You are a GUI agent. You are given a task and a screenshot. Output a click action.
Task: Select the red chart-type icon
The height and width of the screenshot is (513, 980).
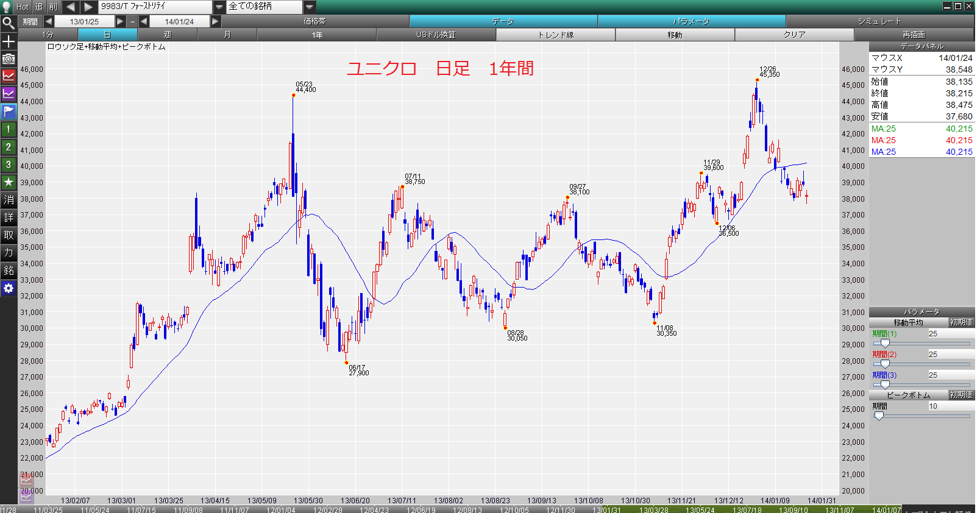9,76
